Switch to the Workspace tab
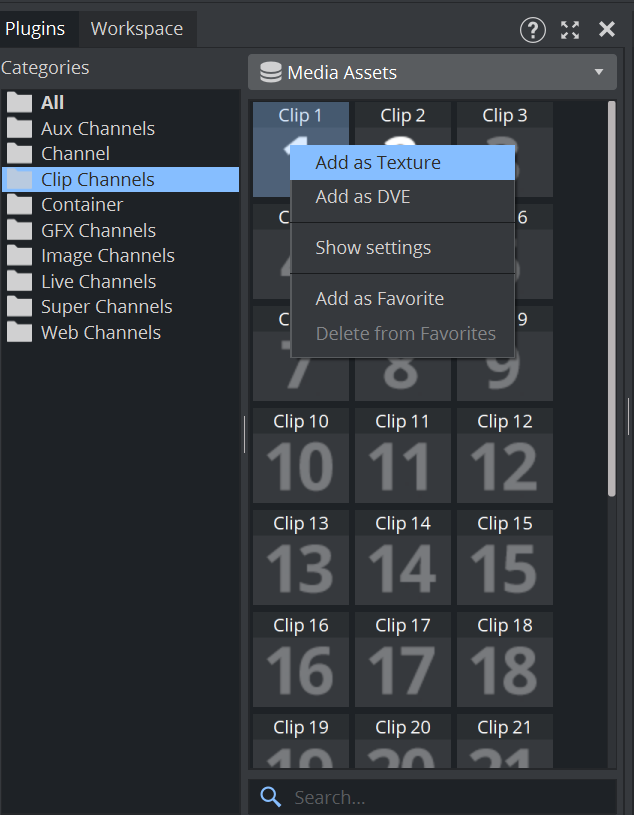 [137, 28]
